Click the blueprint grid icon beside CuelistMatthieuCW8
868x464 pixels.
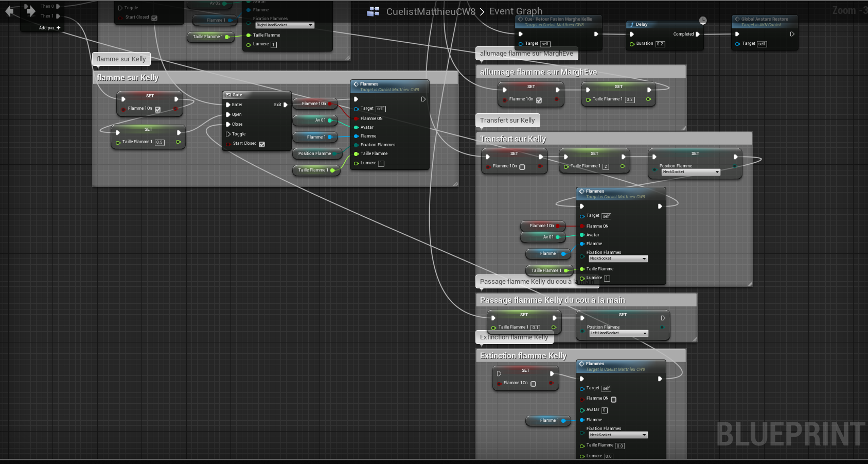[x=373, y=11]
